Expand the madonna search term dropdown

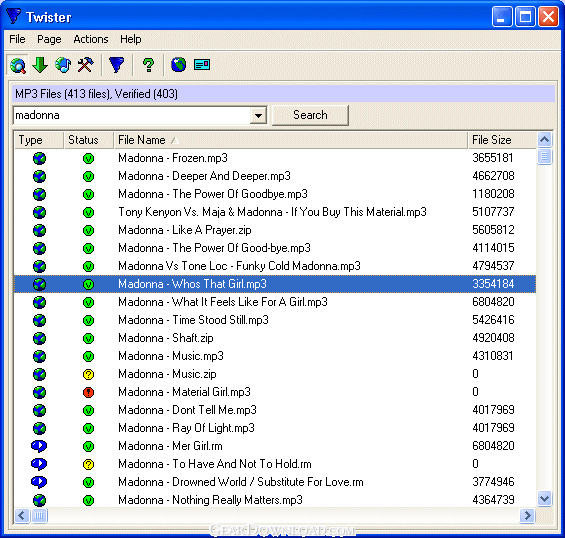click(x=258, y=116)
